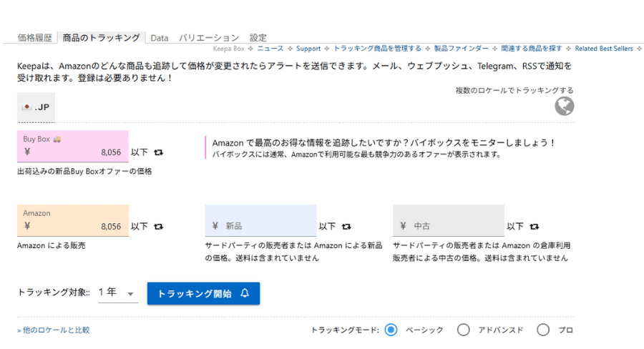Open the 製品ファインダー link
This screenshot has width=644, height=349.
[x=462, y=49]
